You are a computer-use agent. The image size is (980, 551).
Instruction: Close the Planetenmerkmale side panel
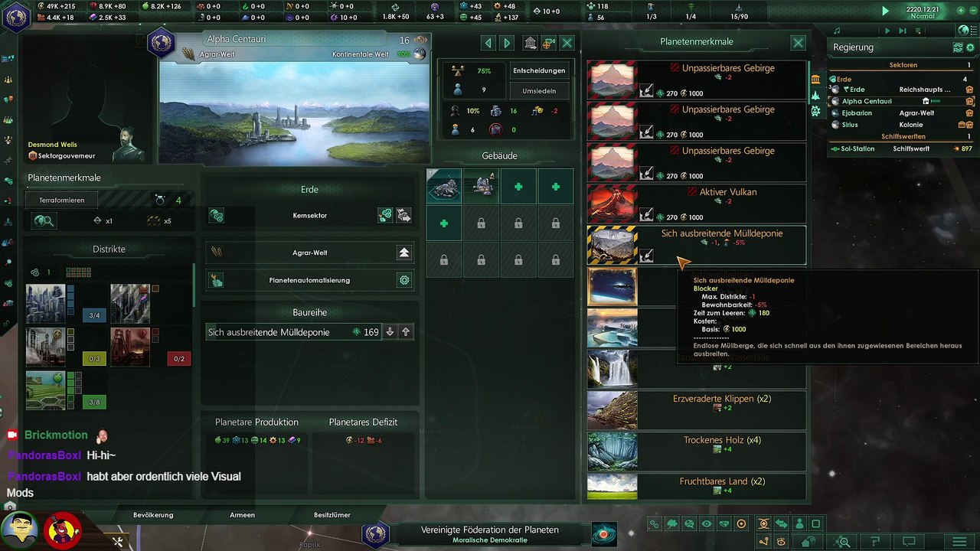tap(798, 43)
